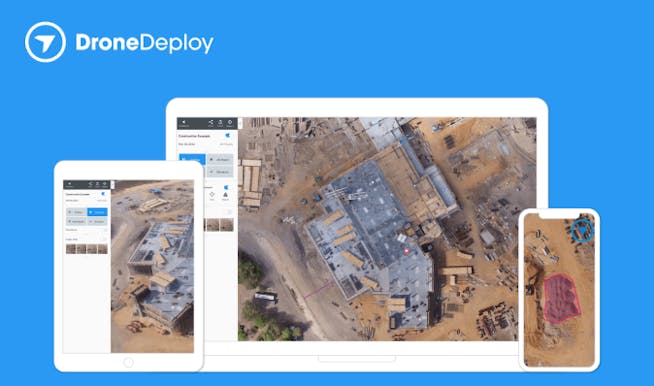Click the export icon in tablet app header
This screenshot has width=654, height=386.
(97, 184)
